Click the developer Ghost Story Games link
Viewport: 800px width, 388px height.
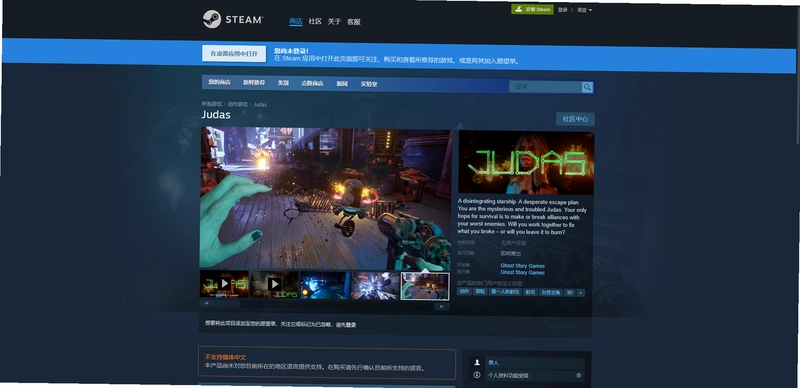[x=522, y=266]
